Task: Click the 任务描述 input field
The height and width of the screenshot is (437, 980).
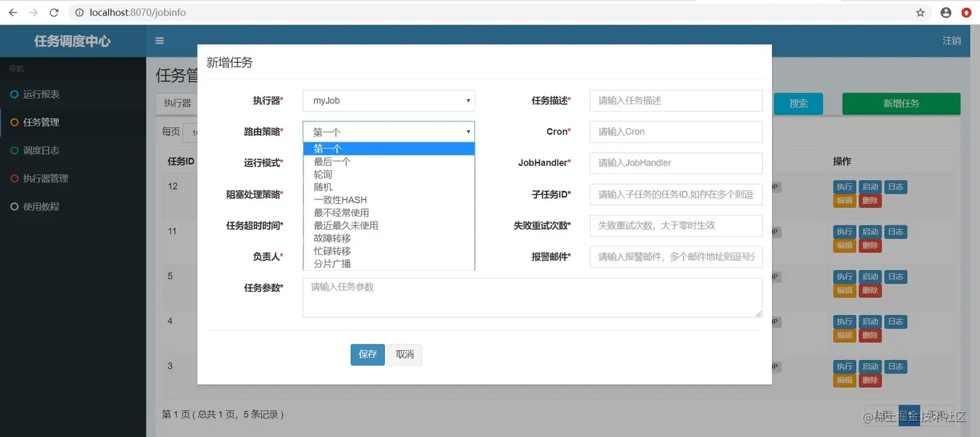Action: [676, 100]
